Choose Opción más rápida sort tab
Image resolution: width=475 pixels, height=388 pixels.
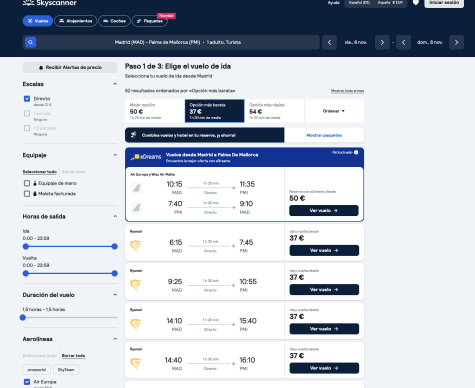point(274,111)
